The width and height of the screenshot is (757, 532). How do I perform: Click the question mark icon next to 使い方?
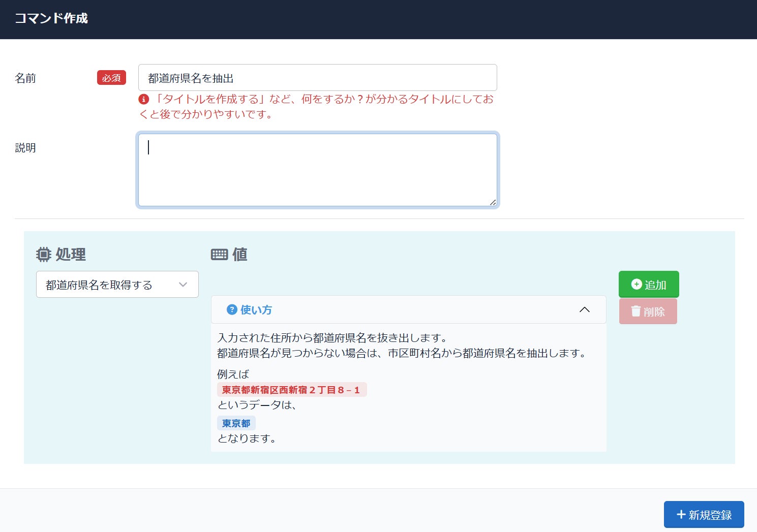click(x=232, y=309)
